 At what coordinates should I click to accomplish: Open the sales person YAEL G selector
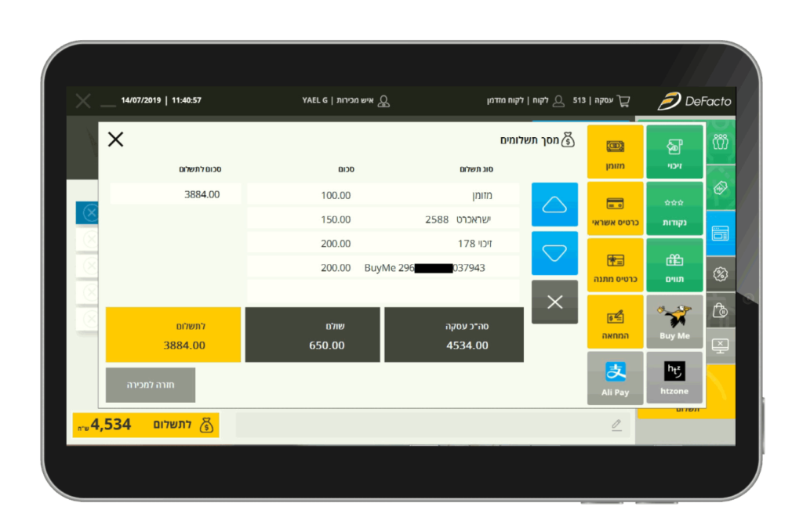(346, 101)
